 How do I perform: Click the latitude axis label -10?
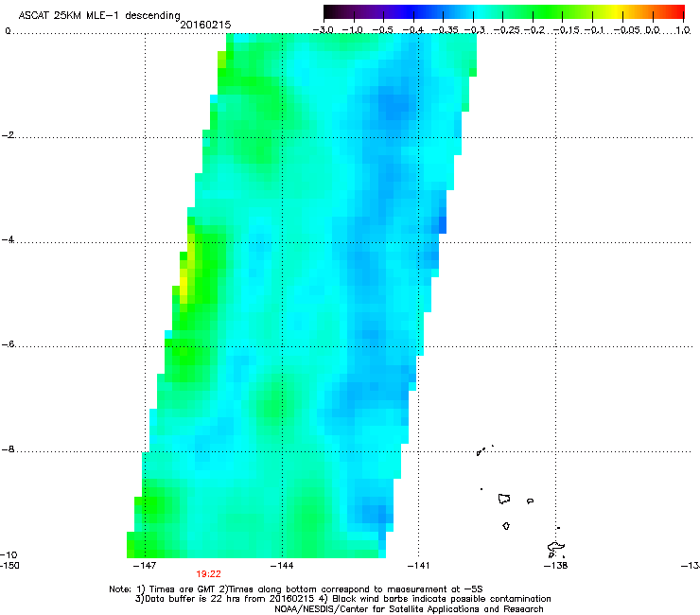tap(9, 555)
